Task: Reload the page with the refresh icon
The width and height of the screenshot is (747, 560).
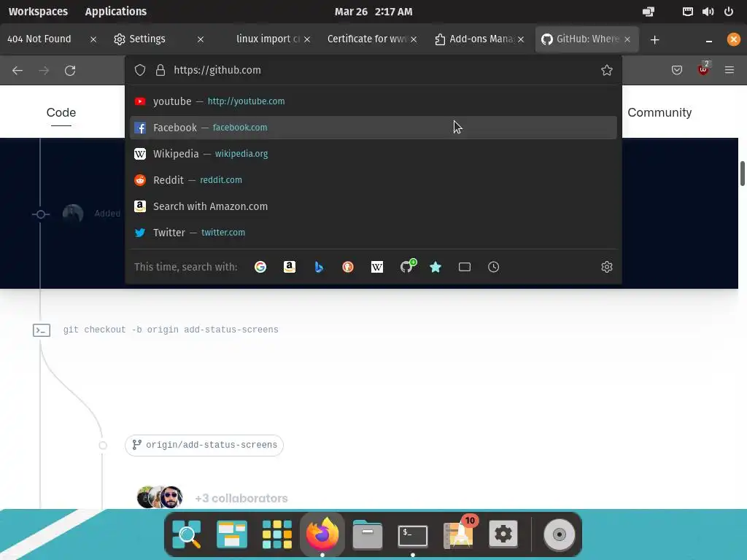Action: 70,71
